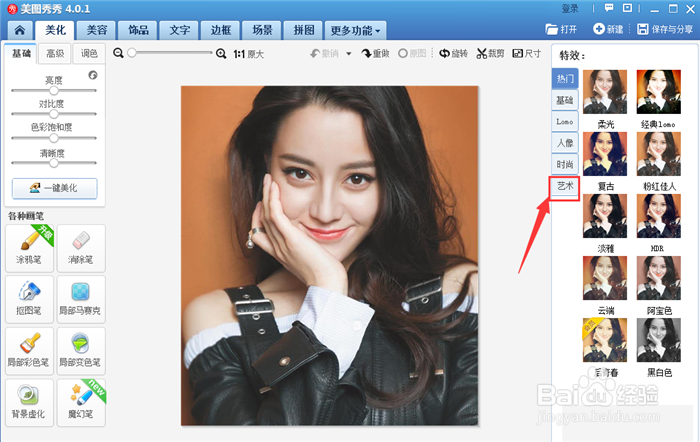
Task: Apply the 柔光 soft light effect thumbnail
Action: click(x=605, y=92)
